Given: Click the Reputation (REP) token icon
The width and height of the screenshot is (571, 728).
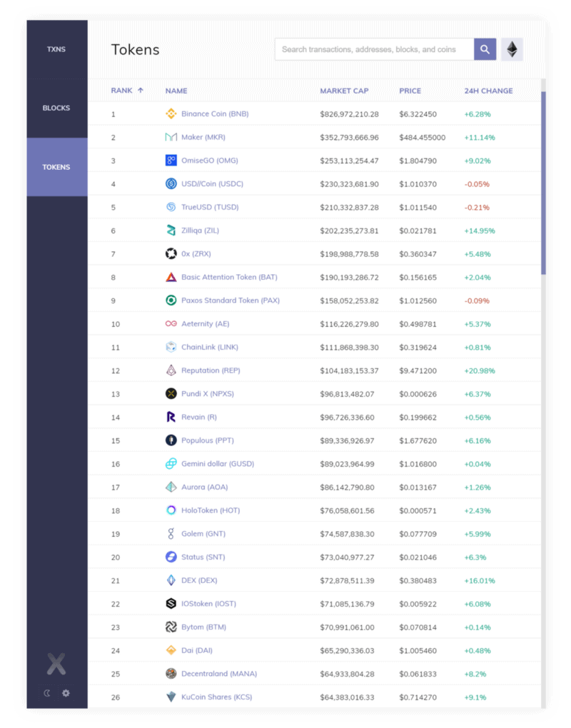Looking at the screenshot, I should (171, 370).
